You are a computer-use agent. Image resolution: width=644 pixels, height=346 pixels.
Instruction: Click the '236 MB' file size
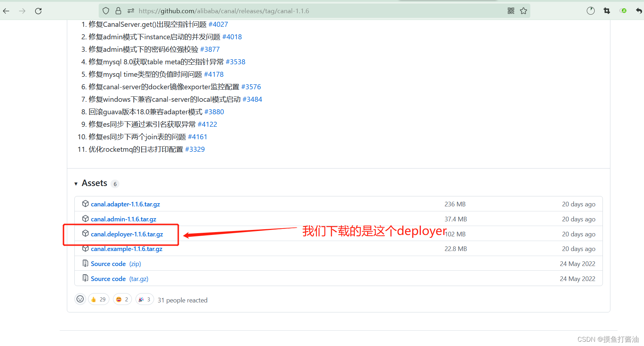[455, 204]
